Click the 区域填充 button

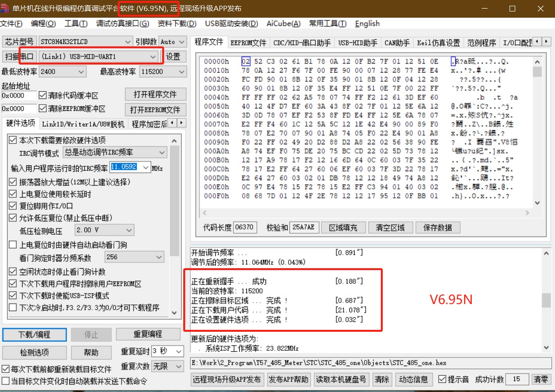[343, 228]
